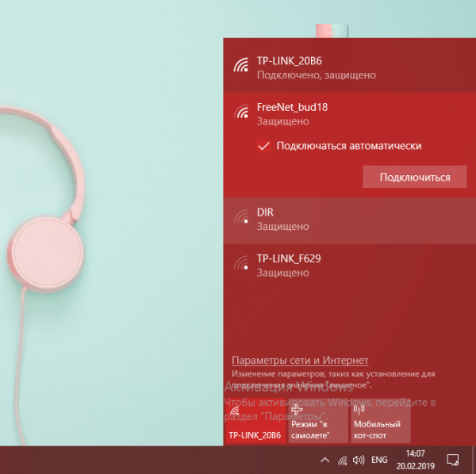
Task: Select the FreeNet_bud18 network name
Action: [x=292, y=107]
